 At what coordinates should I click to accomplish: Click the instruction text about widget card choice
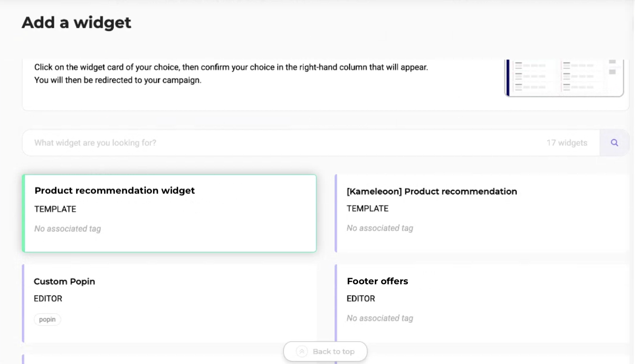pyautogui.click(x=231, y=74)
